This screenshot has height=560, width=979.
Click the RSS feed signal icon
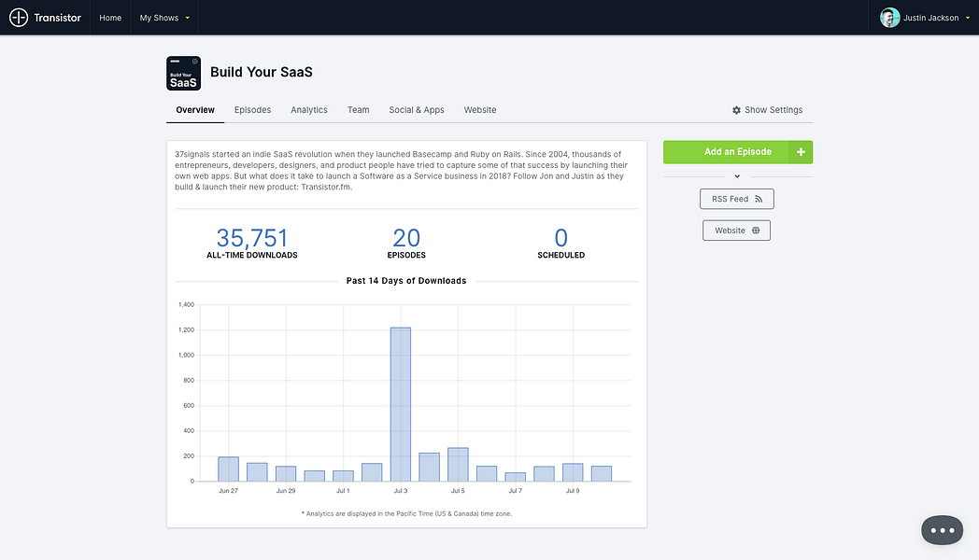point(759,199)
